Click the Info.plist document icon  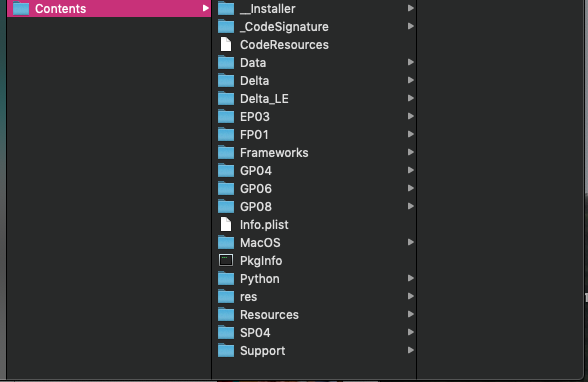[226, 224]
